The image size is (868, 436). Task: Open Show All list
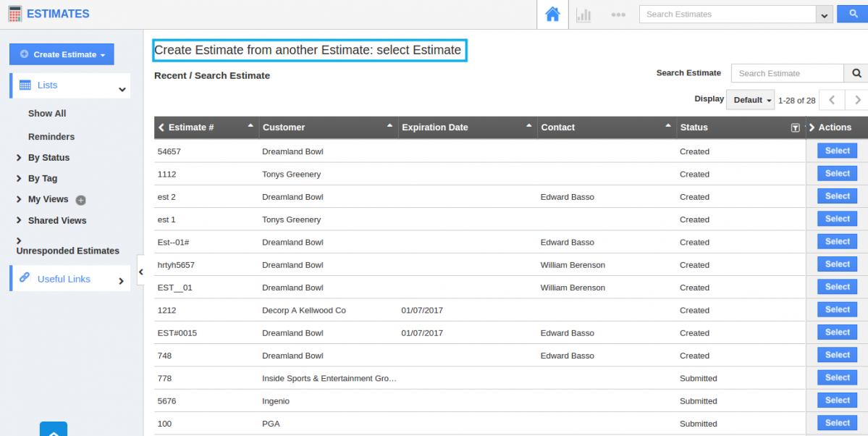47,114
